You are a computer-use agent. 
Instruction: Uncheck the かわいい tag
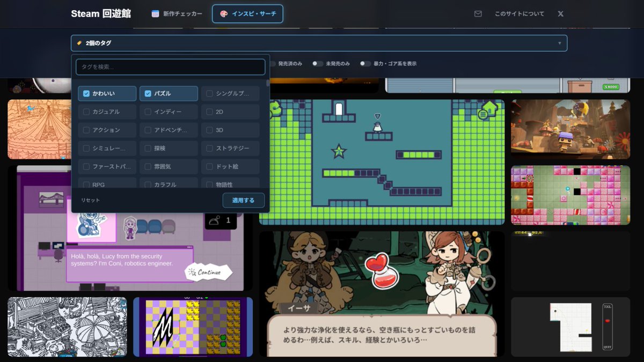[x=107, y=94]
